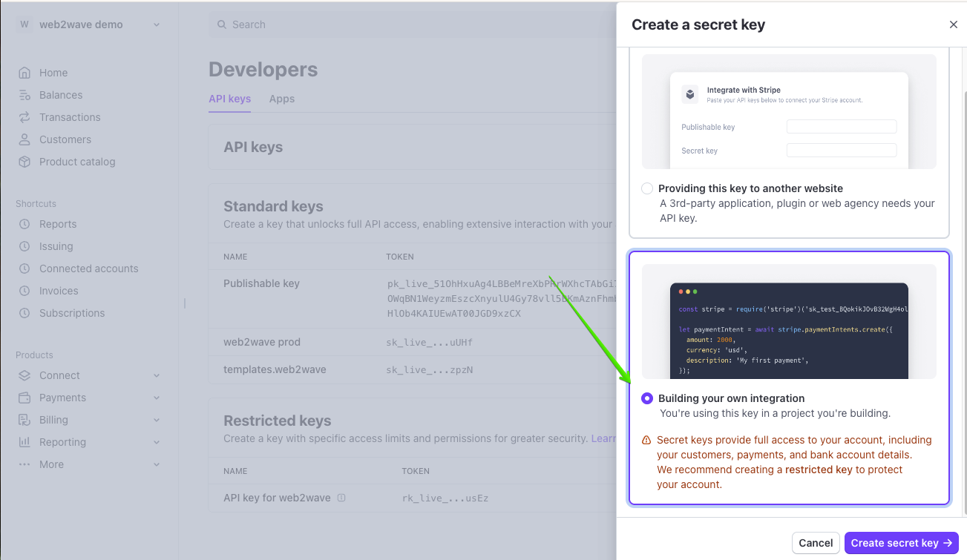Expand the More menu chevron
The height and width of the screenshot is (560, 967).
point(157,464)
